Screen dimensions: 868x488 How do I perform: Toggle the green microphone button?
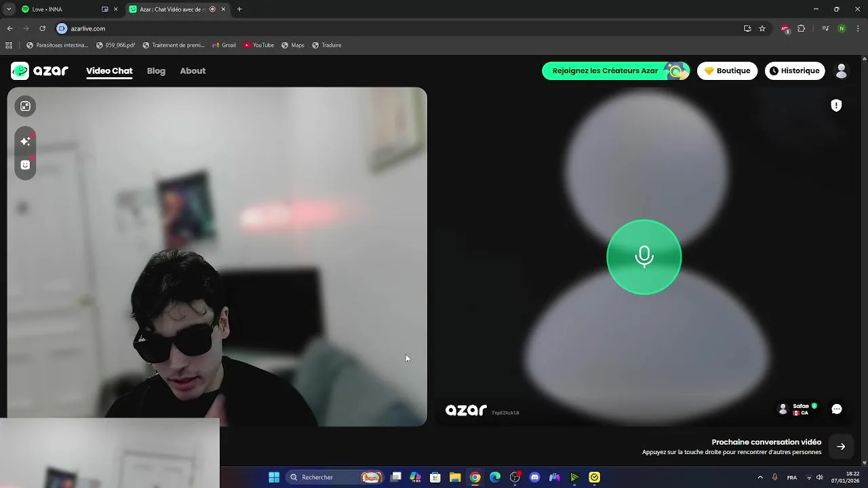coord(644,257)
